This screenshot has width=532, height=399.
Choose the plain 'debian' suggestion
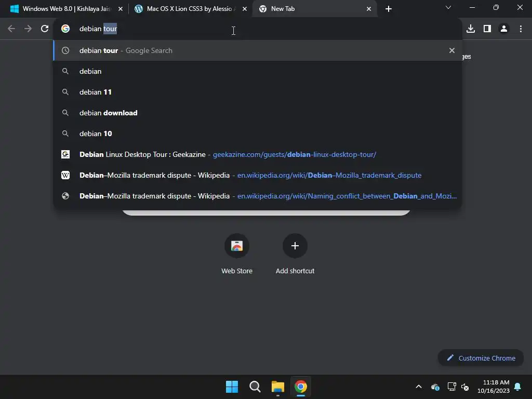pyautogui.click(x=258, y=71)
